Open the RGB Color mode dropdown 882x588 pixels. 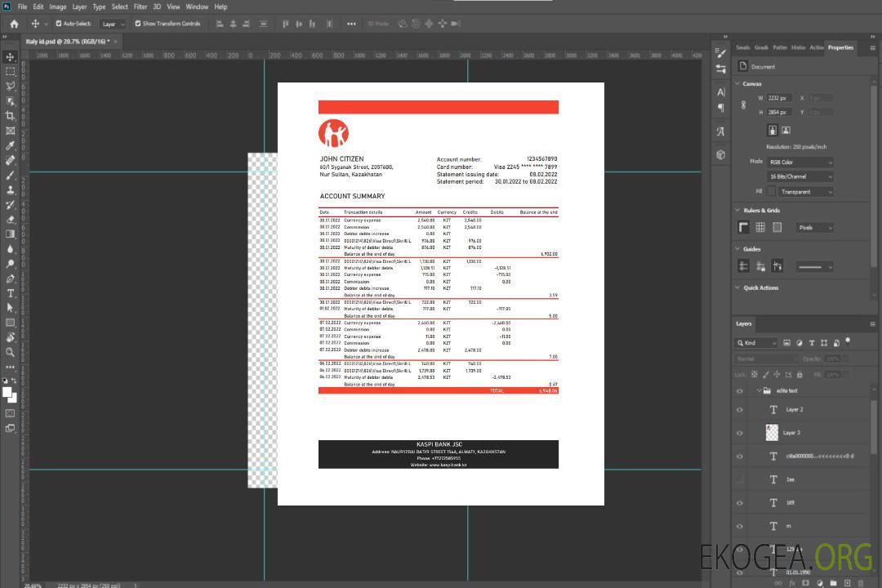(x=800, y=162)
